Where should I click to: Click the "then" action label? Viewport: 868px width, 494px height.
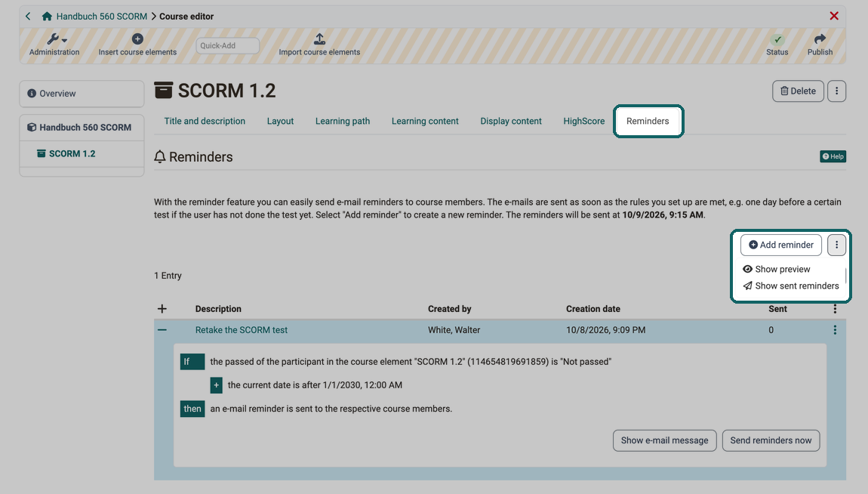pyautogui.click(x=192, y=409)
